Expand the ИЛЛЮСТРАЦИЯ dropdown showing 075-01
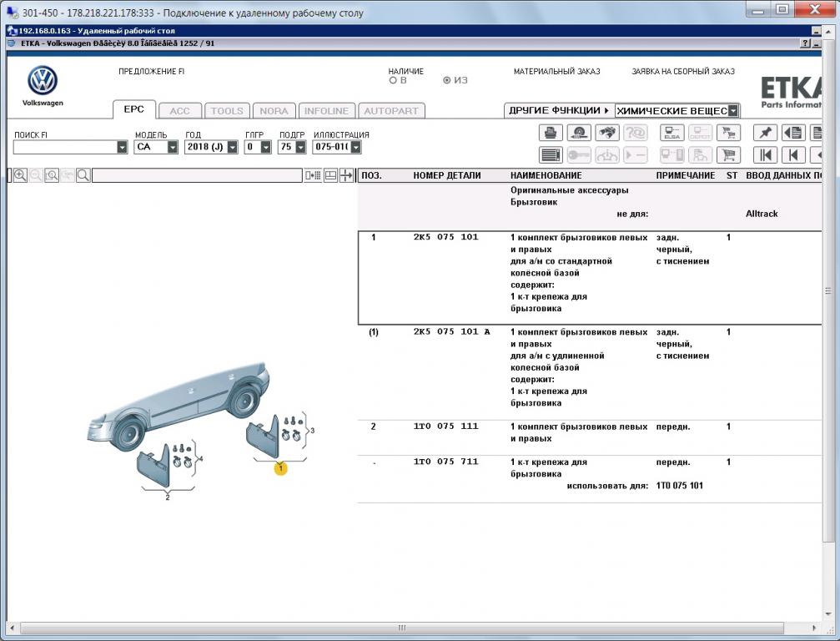Viewport: 840px width, 641px height. click(355, 147)
